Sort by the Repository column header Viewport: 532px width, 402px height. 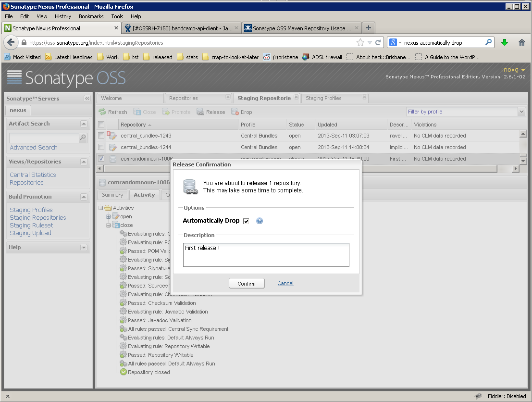[178, 125]
